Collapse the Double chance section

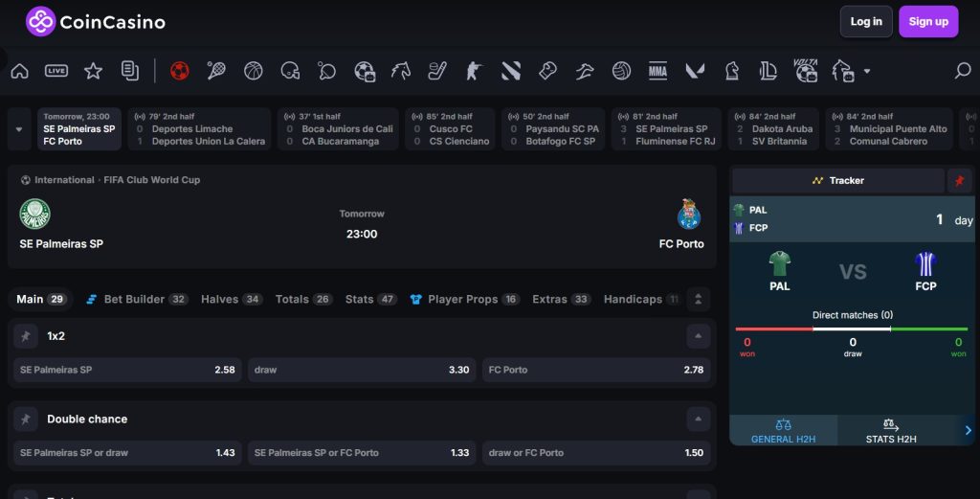[x=698, y=420]
